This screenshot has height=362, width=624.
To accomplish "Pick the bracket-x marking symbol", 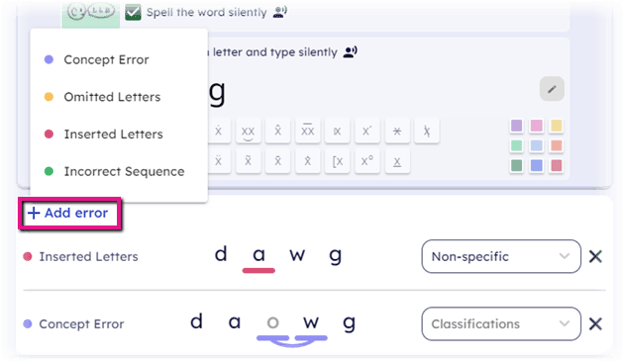I will 337,161.
